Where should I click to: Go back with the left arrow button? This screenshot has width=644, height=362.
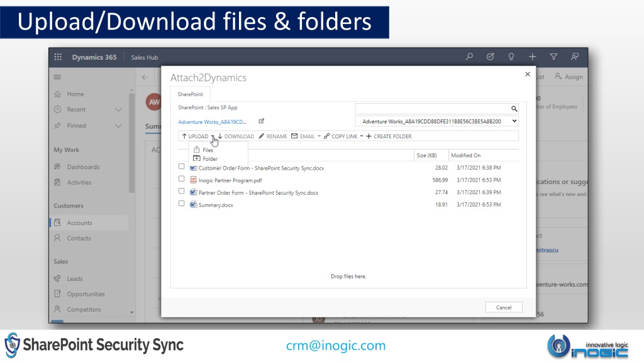145,77
